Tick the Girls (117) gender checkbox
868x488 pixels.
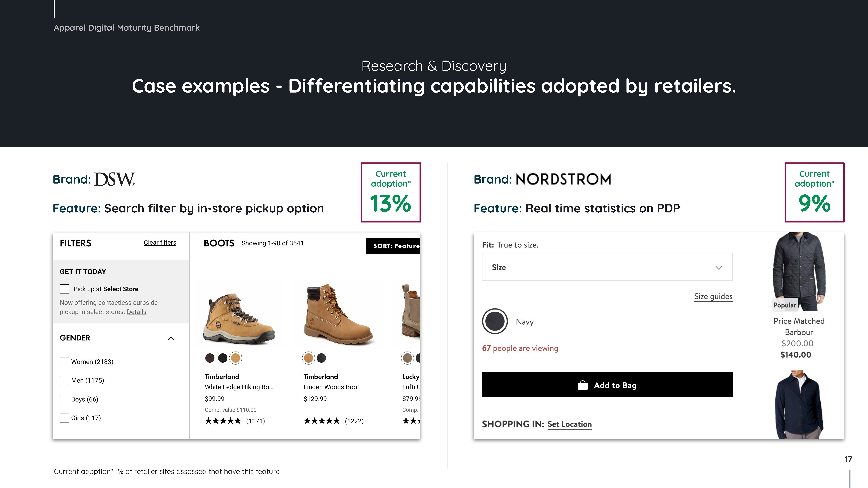(64, 418)
